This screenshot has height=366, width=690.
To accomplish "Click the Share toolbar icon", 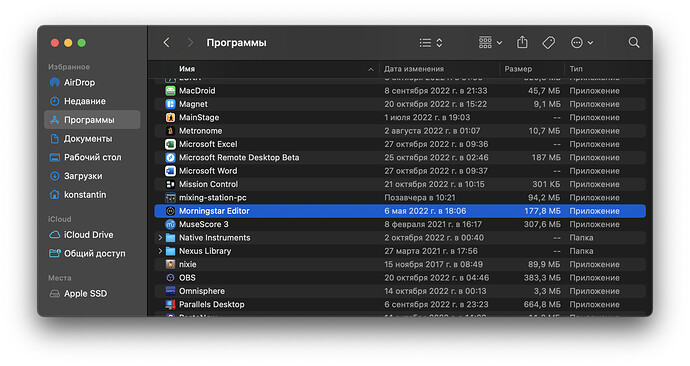I will click(522, 43).
